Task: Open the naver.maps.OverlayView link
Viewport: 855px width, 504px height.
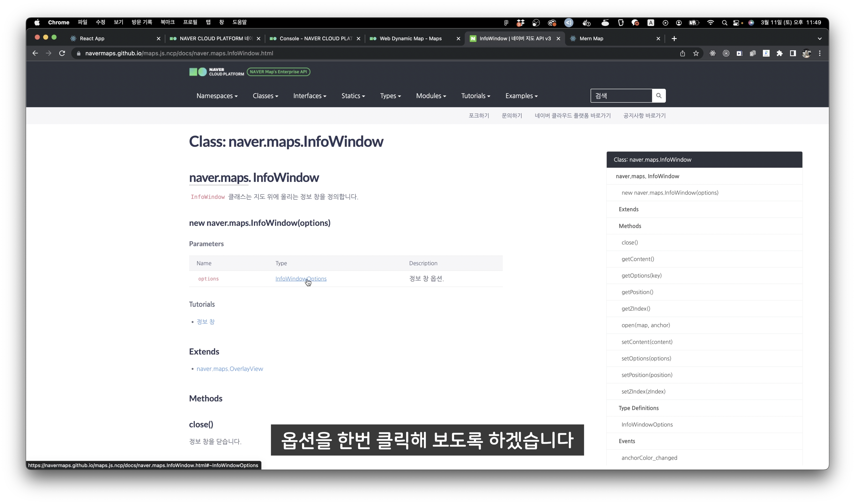Action: (x=230, y=369)
